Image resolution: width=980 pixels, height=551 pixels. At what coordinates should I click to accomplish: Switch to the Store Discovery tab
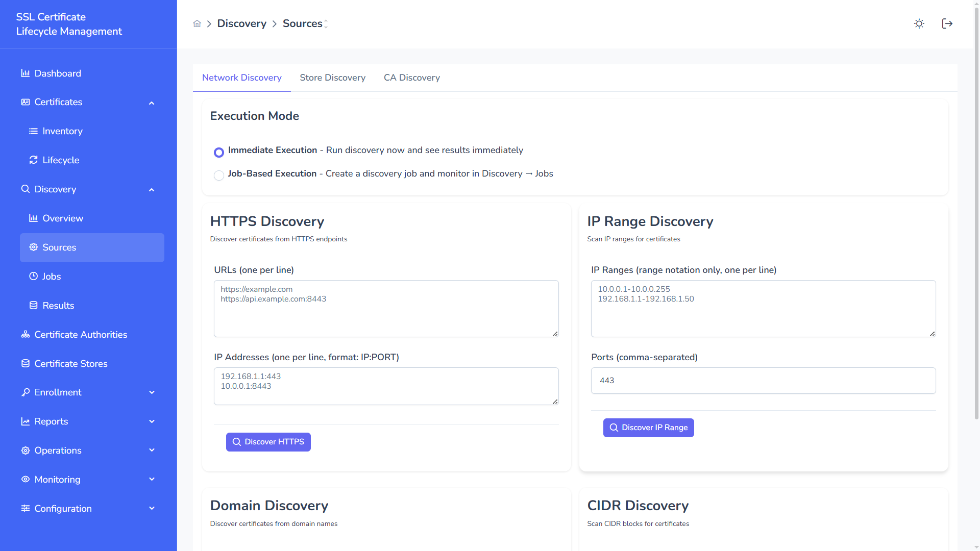(332, 78)
